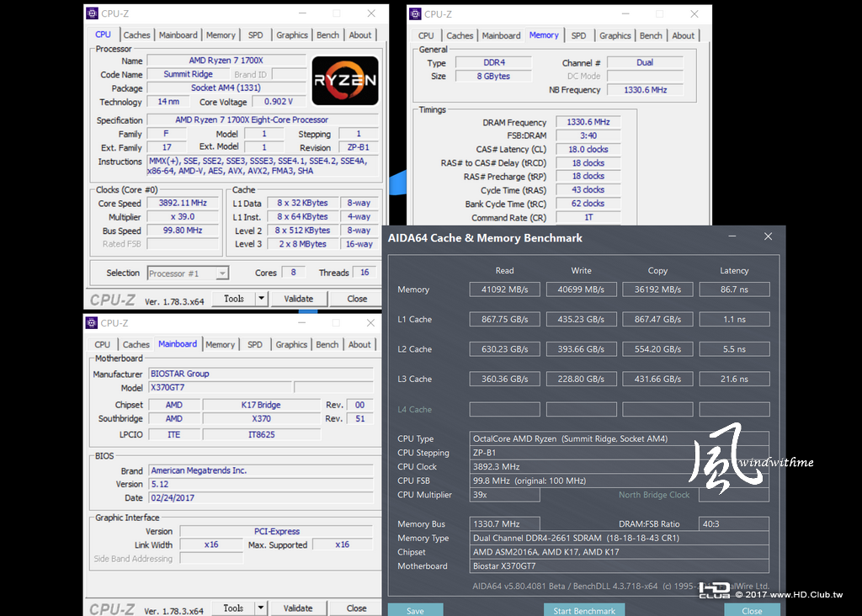This screenshot has height=616, width=862.
Task: Click Close button in the CPU window
Action: pos(357,299)
